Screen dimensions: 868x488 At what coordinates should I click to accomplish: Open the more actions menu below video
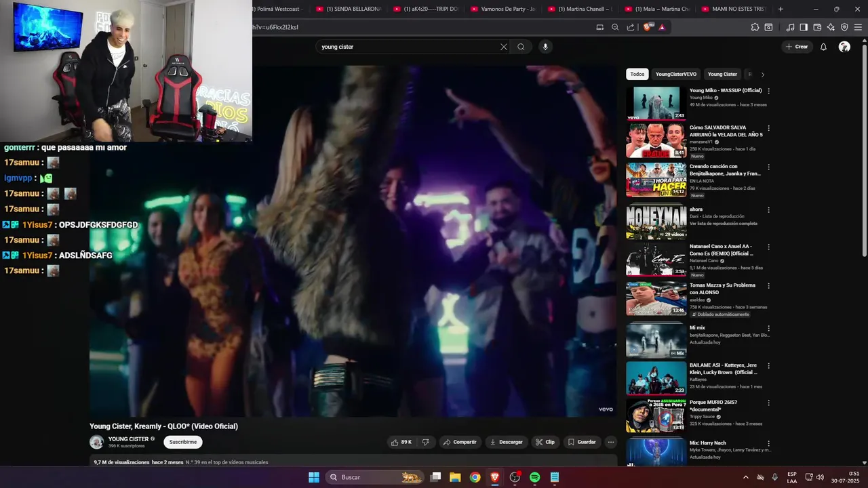610,442
